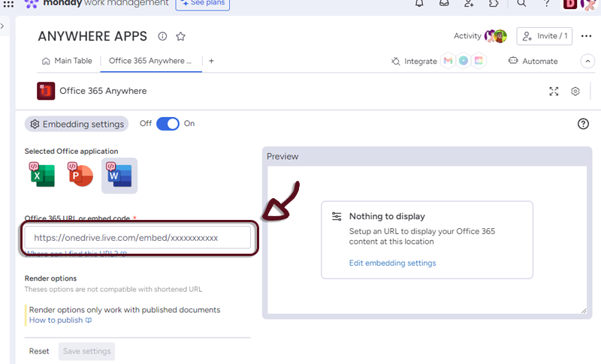Add a new view with plus
The width and height of the screenshot is (601, 364).
tap(211, 61)
